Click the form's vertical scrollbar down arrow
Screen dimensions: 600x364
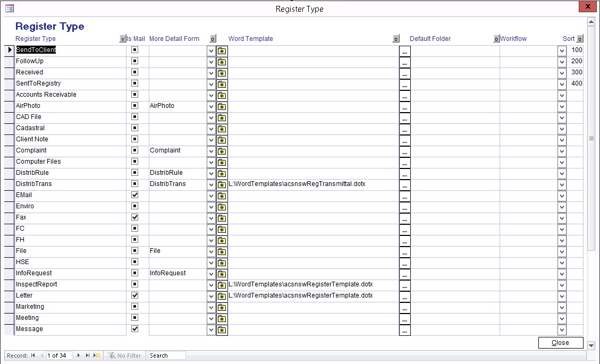[591, 345]
